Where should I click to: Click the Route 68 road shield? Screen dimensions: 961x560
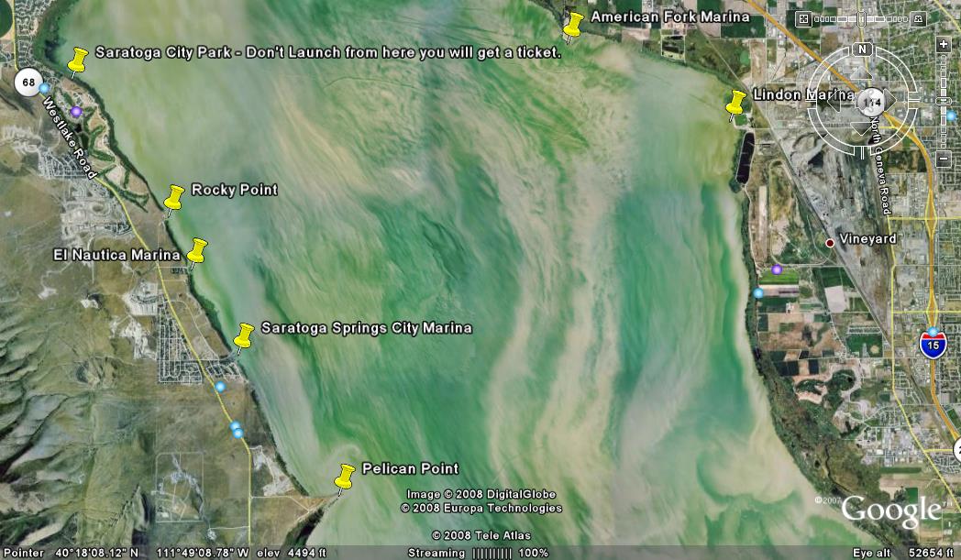click(x=28, y=82)
